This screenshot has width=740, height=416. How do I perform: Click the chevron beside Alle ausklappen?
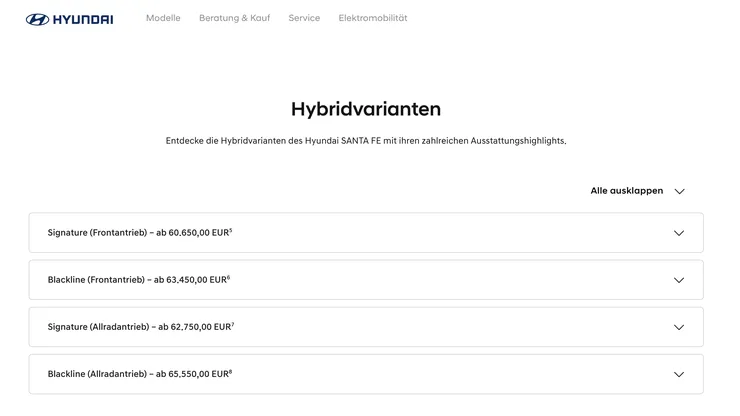679,191
